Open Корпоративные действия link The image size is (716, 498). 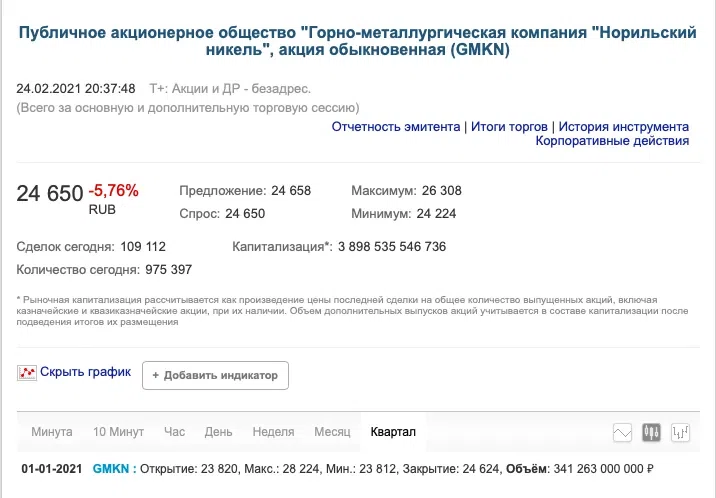pyautogui.click(x=612, y=141)
